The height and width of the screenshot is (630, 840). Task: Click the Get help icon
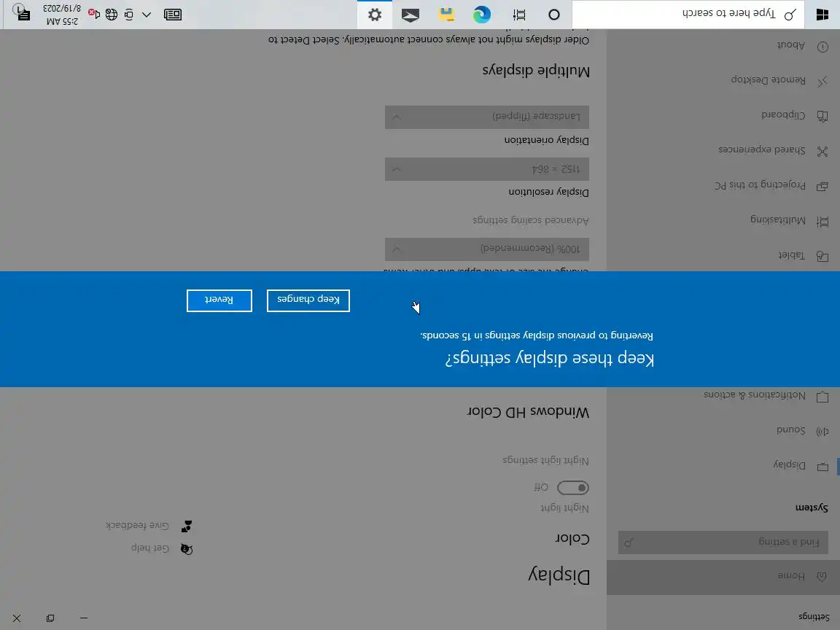[187, 548]
